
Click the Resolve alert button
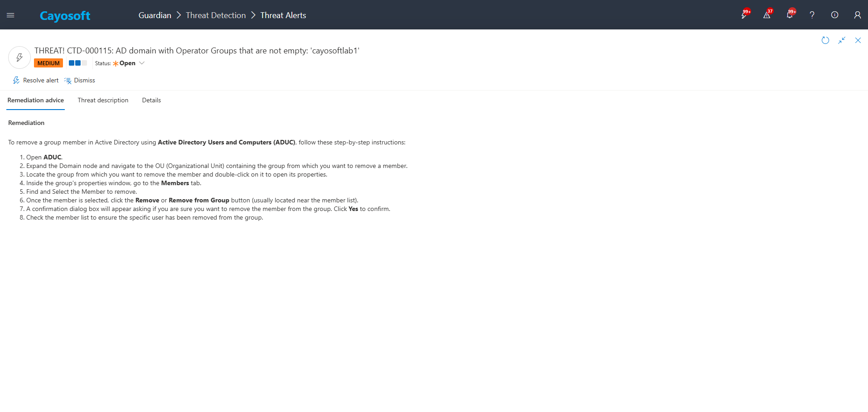36,80
